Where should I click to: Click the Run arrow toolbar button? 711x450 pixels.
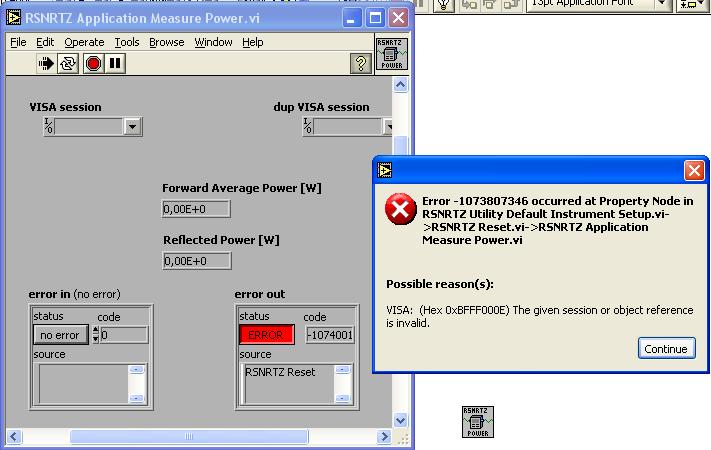click(46, 64)
